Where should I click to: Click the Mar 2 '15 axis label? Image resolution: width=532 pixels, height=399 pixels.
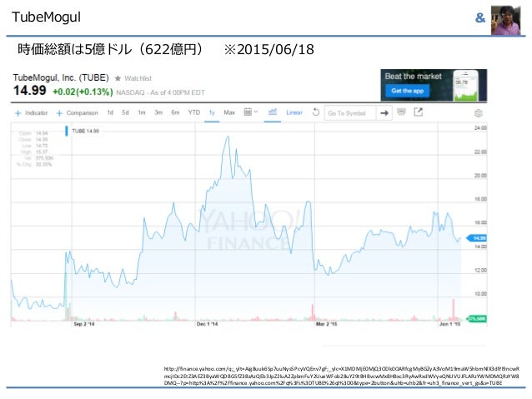click(x=326, y=324)
